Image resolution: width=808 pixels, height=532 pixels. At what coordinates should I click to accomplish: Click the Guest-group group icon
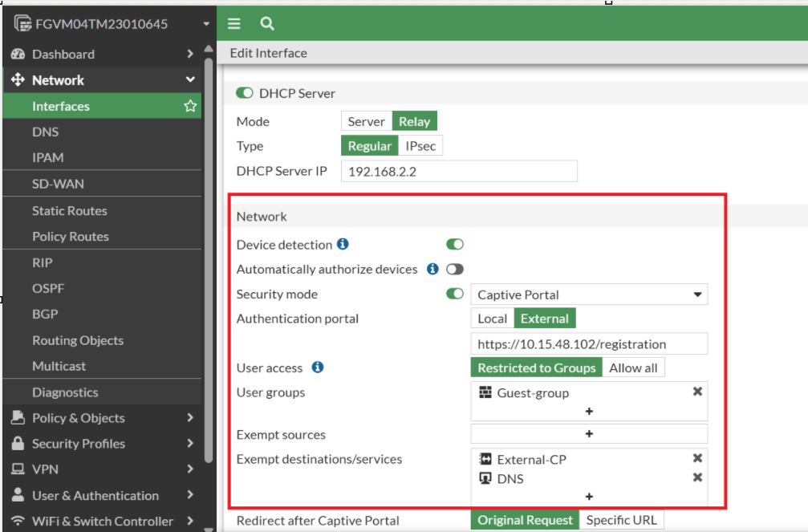[x=485, y=392]
